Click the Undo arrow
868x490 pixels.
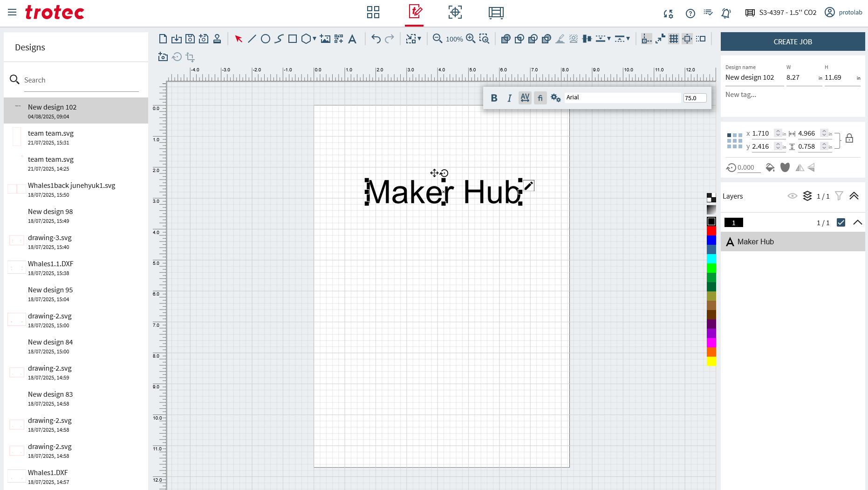tap(376, 39)
